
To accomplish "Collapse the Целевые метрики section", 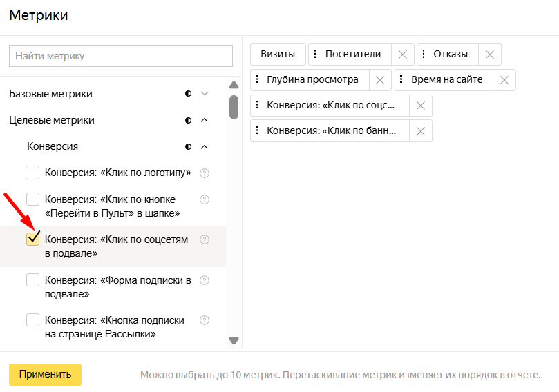I will click(204, 120).
